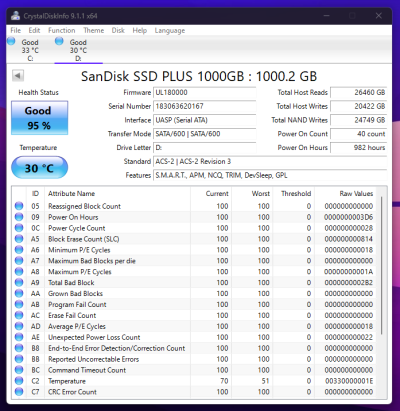
Task: Open the Language menu
Action: (x=170, y=30)
